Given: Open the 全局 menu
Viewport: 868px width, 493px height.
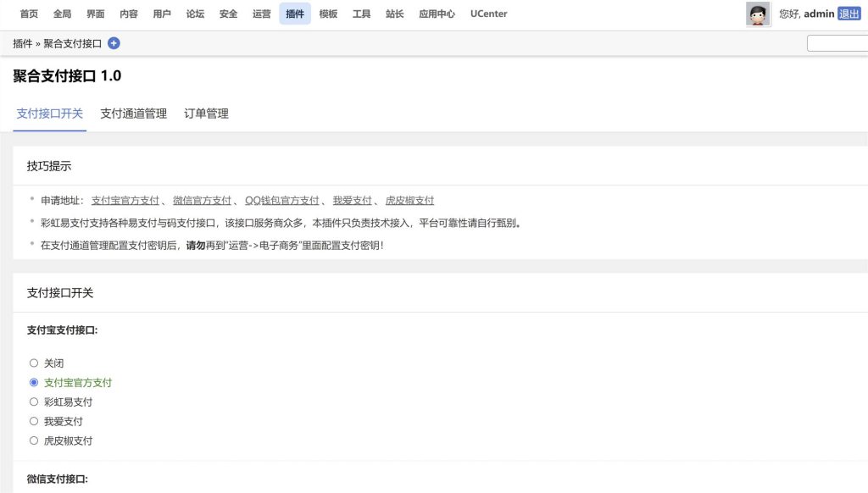Looking at the screenshot, I should click(62, 14).
